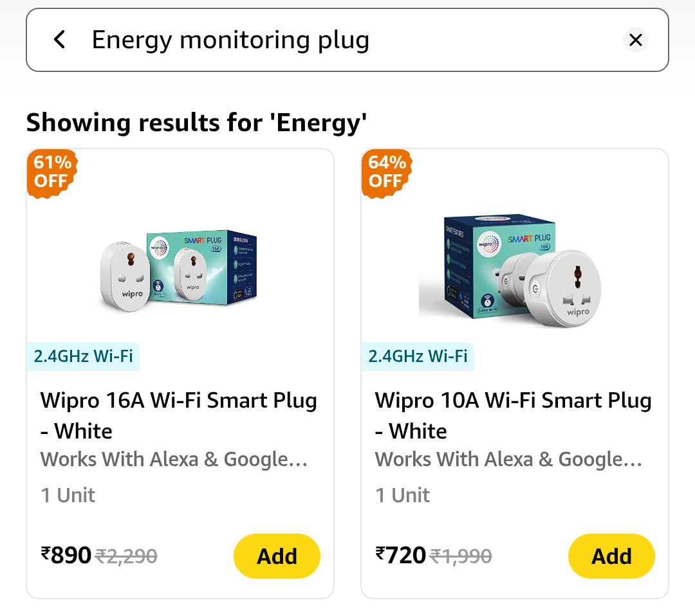Open the Wipro 16A smart plug image
Viewport: 695px width, 616px height.
coord(180,268)
